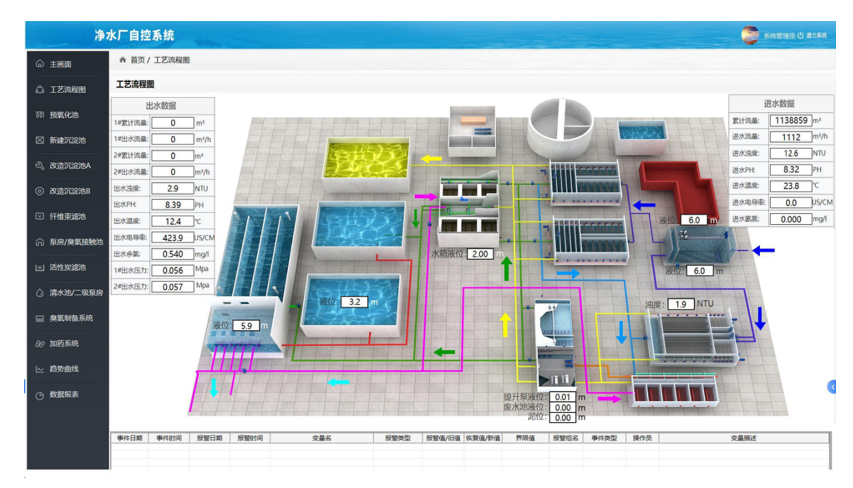Click 界限值 column header

[526, 438]
